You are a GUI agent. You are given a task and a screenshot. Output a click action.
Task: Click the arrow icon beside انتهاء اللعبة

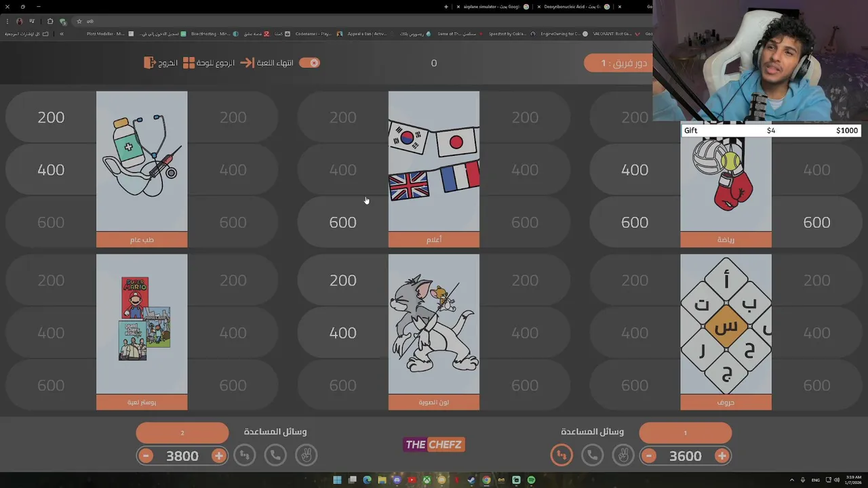coord(248,62)
